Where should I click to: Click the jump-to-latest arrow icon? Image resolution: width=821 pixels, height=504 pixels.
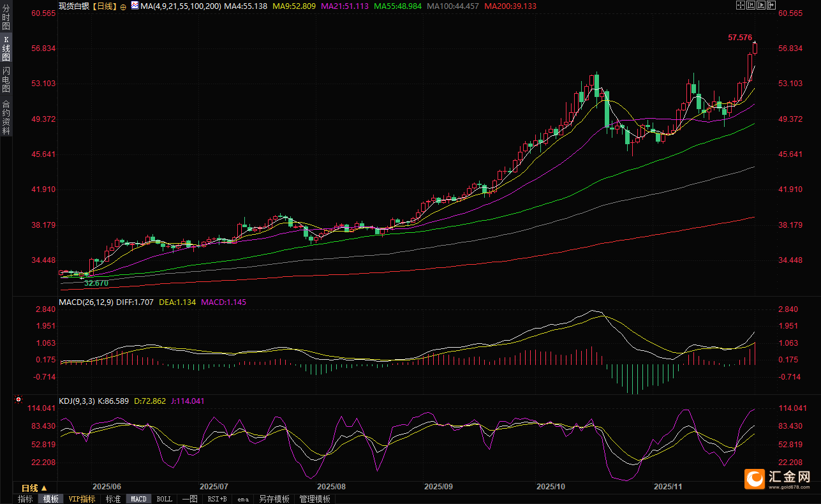[x=771, y=6]
